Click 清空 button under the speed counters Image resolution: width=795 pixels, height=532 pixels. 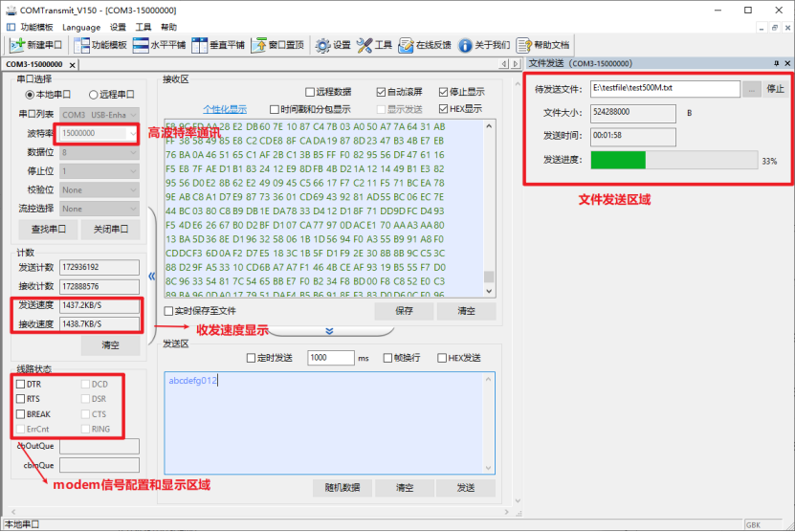pos(111,345)
